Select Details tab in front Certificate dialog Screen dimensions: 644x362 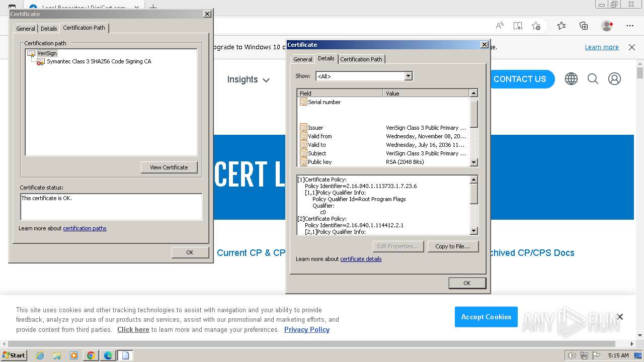[326, 58]
